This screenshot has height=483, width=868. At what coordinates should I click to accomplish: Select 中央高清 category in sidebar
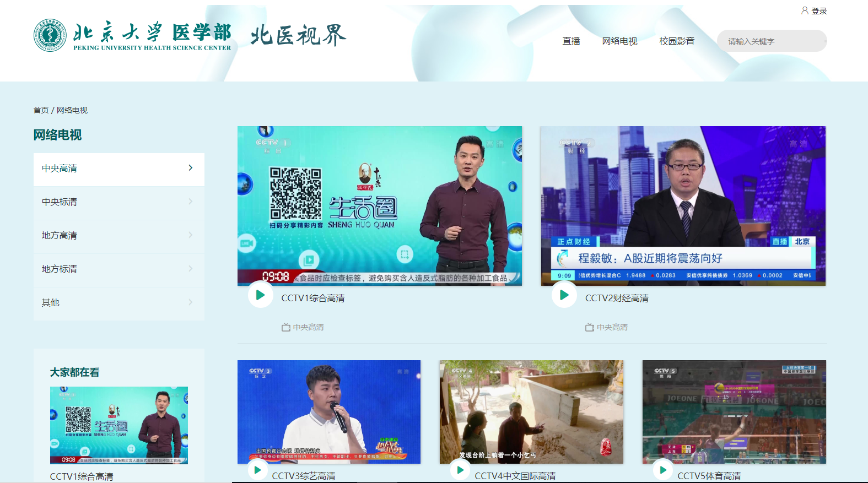[119, 169]
